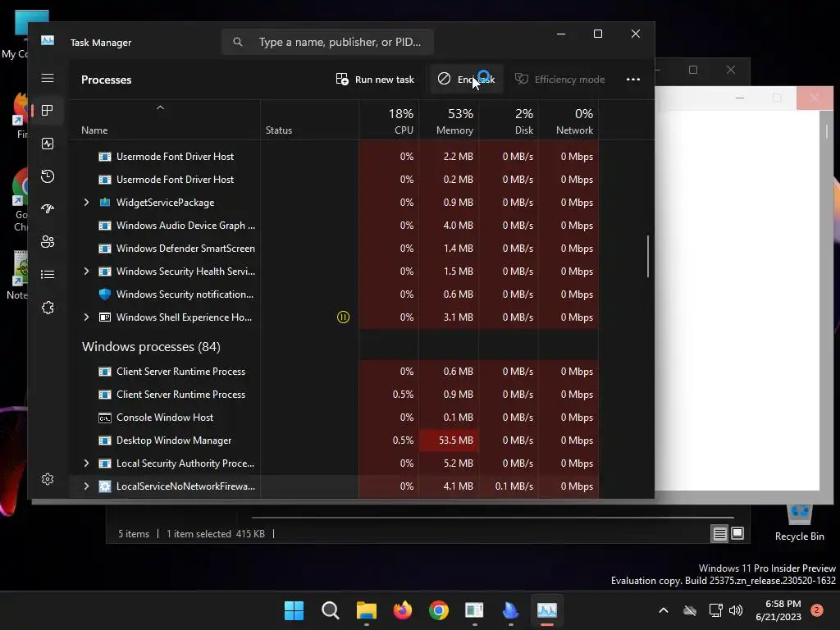Click the search magnifier icon in Task Manager
The height and width of the screenshot is (630, 840).
coord(238,42)
